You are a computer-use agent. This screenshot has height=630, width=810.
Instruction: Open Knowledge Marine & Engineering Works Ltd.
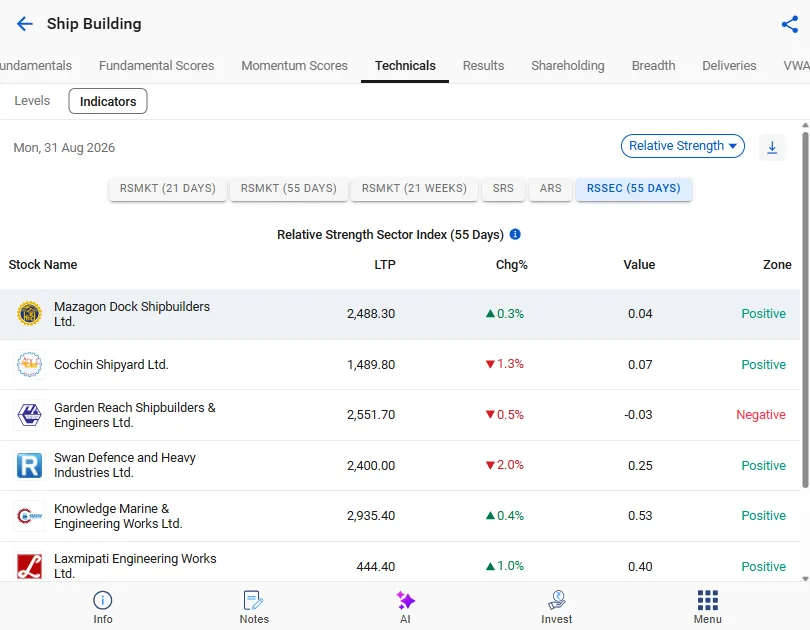pyautogui.click(x=118, y=516)
